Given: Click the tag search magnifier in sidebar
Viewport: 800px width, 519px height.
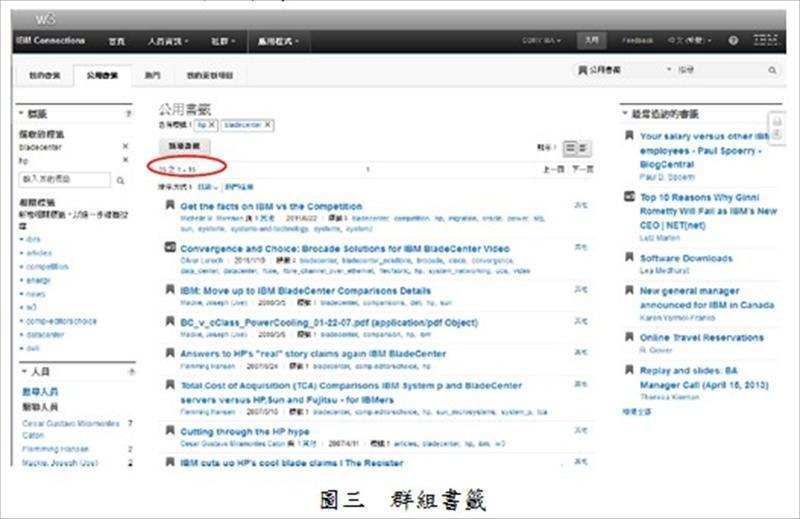Looking at the screenshot, I should tap(121, 181).
